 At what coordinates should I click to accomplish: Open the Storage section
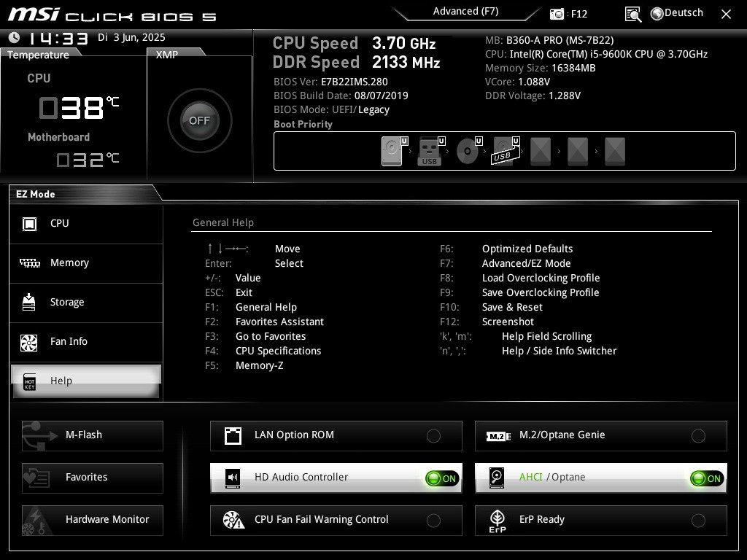(x=86, y=303)
